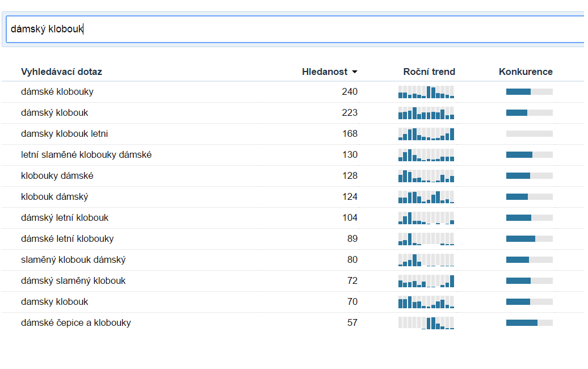Image resolution: width=588 pixels, height=369 pixels.
Task: Click the Roční trend column header
Action: (x=429, y=72)
